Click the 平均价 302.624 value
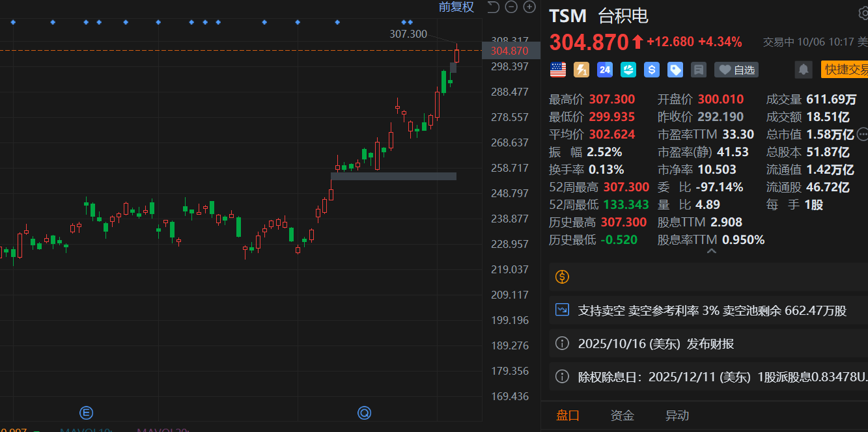This screenshot has width=868, height=432. click(x=612, y=135)
